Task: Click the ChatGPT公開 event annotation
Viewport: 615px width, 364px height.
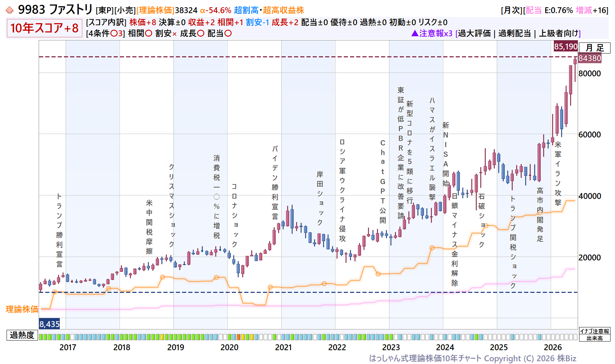Action: pyautogui.click(x=383, y=181)
